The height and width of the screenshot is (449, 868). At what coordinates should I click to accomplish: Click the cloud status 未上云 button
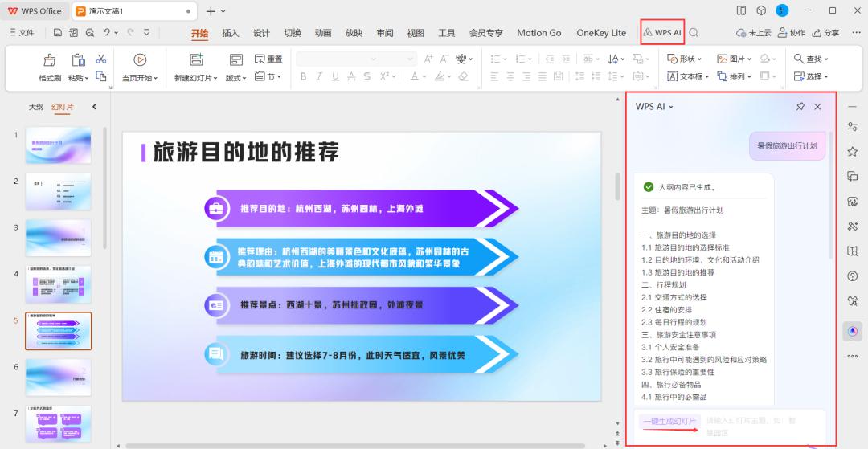(x=753, y=33)
